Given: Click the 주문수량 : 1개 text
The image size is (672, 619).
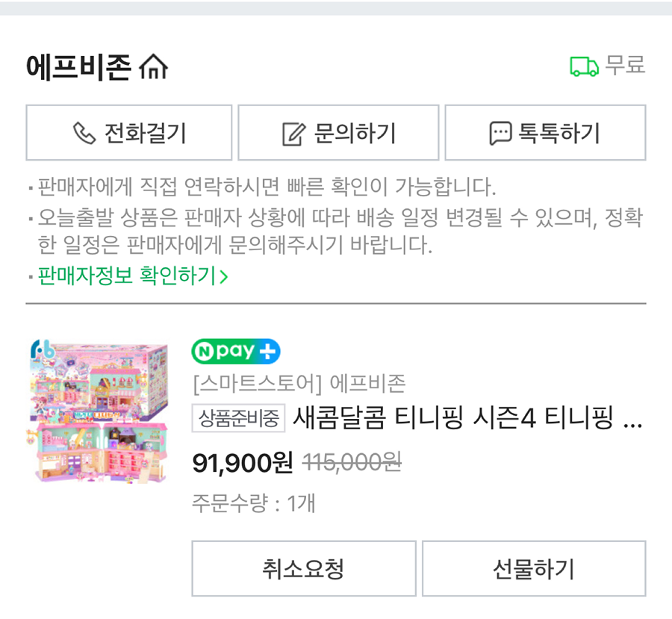Looking at the screenshot, I should (x=254, y=503).
